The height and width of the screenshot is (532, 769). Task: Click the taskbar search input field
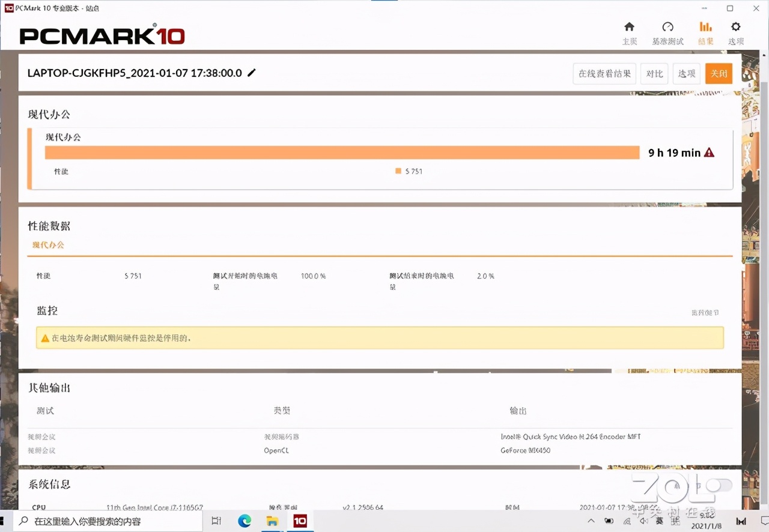(102, 521)
